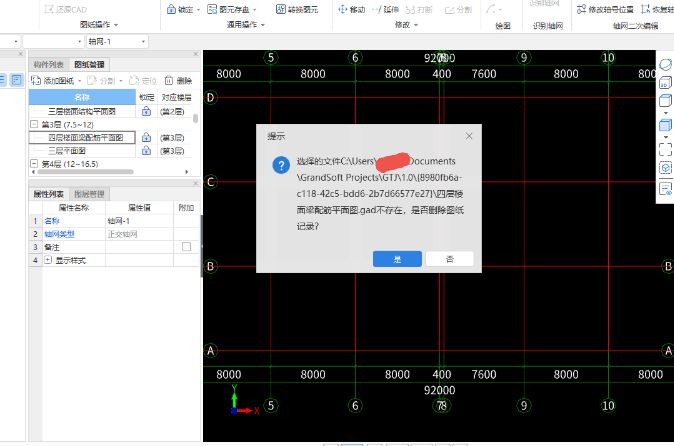Click the display settings icon on right toolbar

pyautogui.click(x=665, y=188)
